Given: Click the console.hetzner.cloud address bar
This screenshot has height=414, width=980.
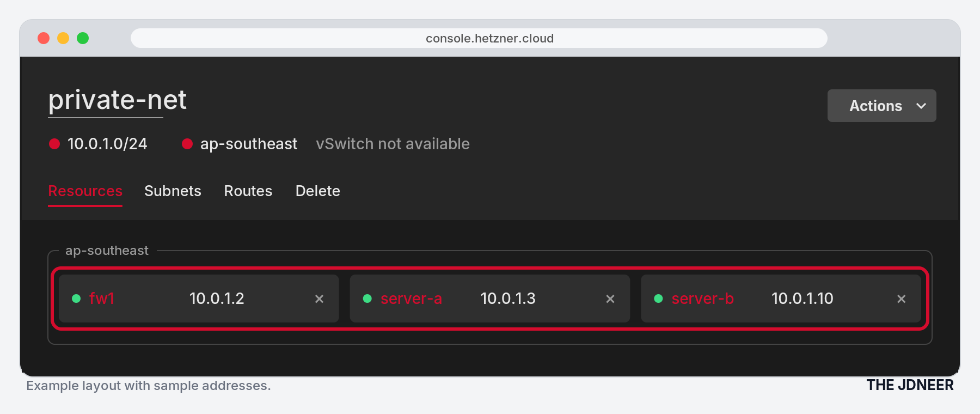Looking at the screenshot, I should click(479, 38).
